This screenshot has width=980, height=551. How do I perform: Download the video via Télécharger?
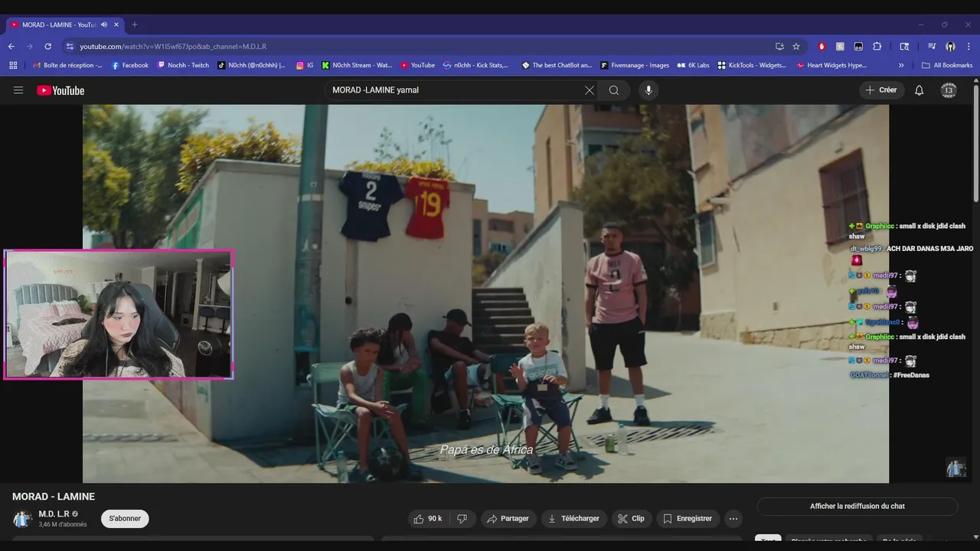pyautogui.click(x=574, y=519)
